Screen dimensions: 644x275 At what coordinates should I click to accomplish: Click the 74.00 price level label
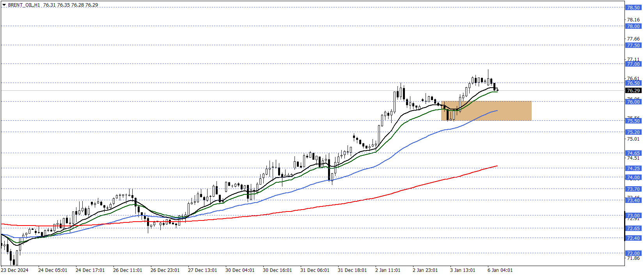point(633,177)
